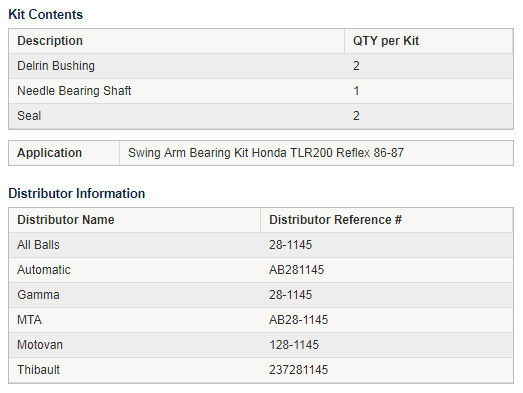Click the Distributor Information heading
Image resolution: width=523 pixels, height=393 pixels.
[x=77, y=193]
